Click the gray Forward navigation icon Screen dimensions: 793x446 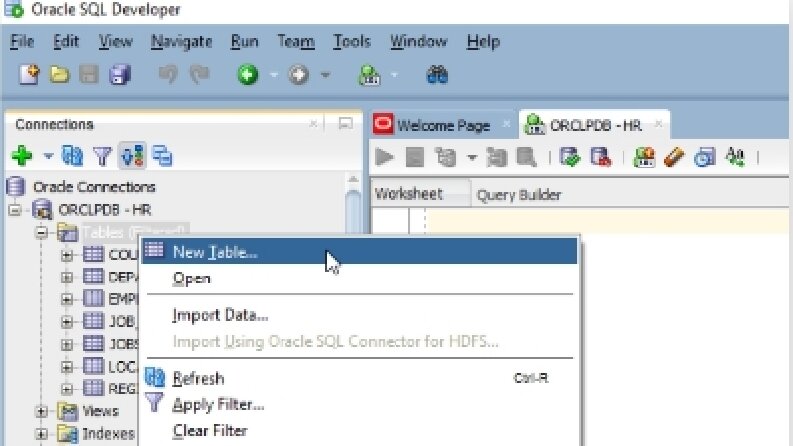click(x=298, y=75)
